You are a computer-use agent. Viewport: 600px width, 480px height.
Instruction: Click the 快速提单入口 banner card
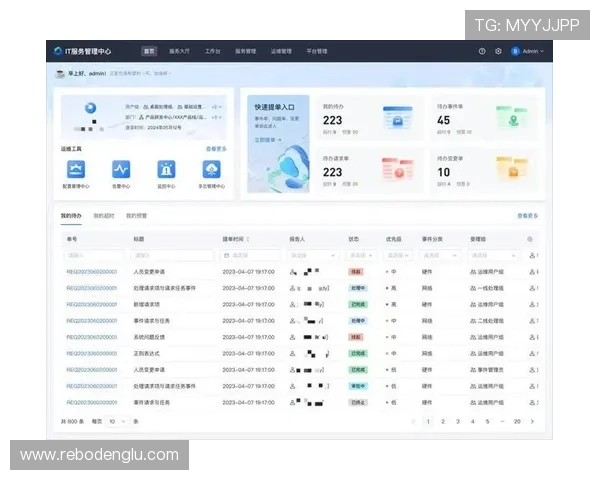[278, 144]
